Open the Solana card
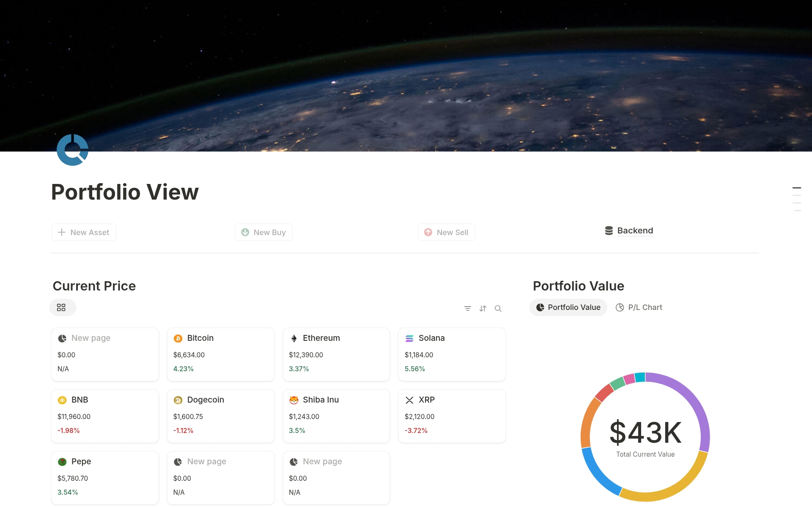Image resolution: width=812 pixels, height=507 pixels. [452, 354]
